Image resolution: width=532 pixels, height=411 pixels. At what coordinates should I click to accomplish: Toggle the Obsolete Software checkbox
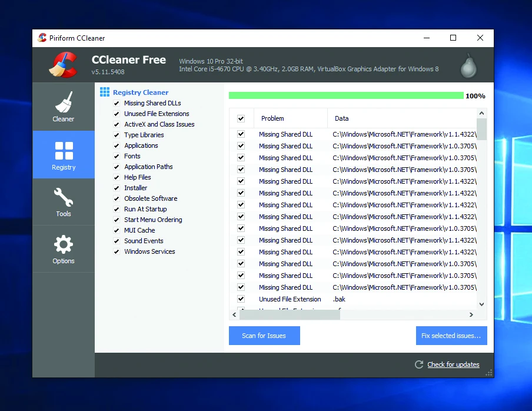[x=117, y=199]
